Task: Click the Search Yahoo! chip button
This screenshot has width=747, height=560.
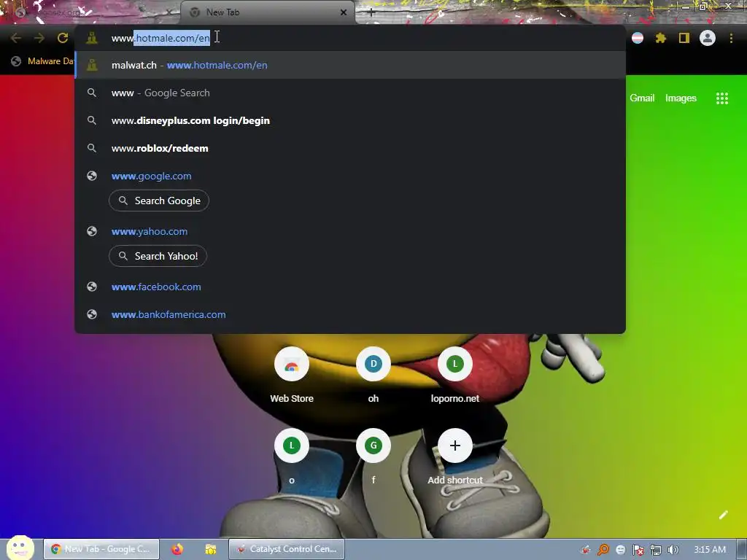Action: click(158, 256)
